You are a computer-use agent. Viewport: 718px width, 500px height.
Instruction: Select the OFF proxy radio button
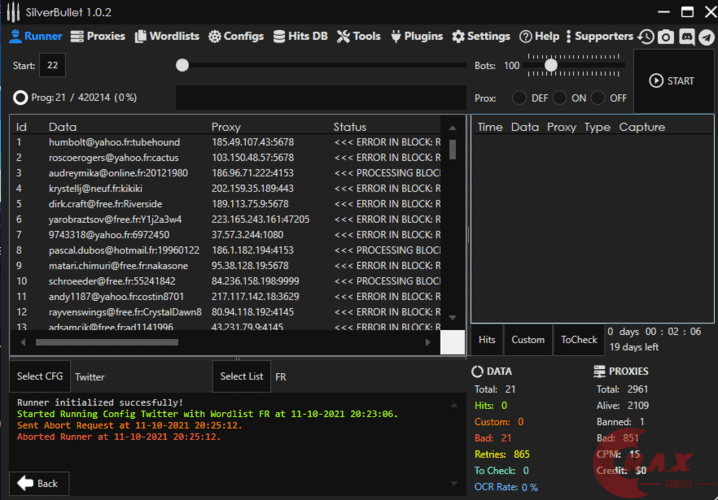598,98
